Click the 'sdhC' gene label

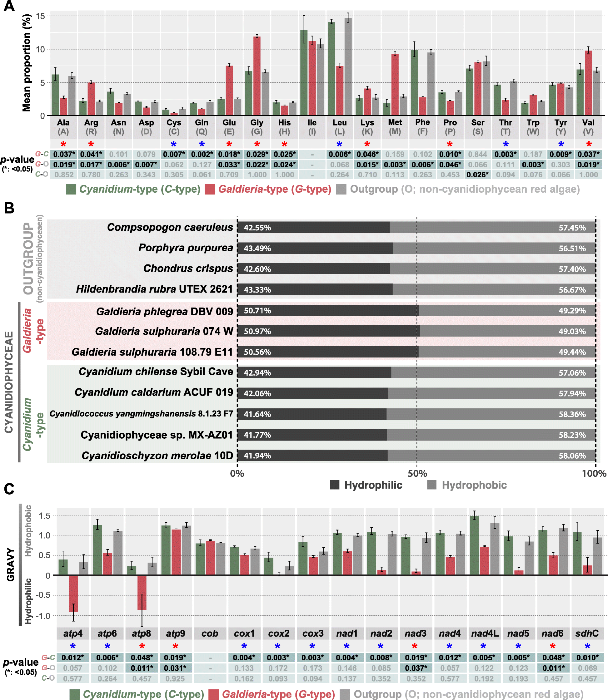pos(587,633)
